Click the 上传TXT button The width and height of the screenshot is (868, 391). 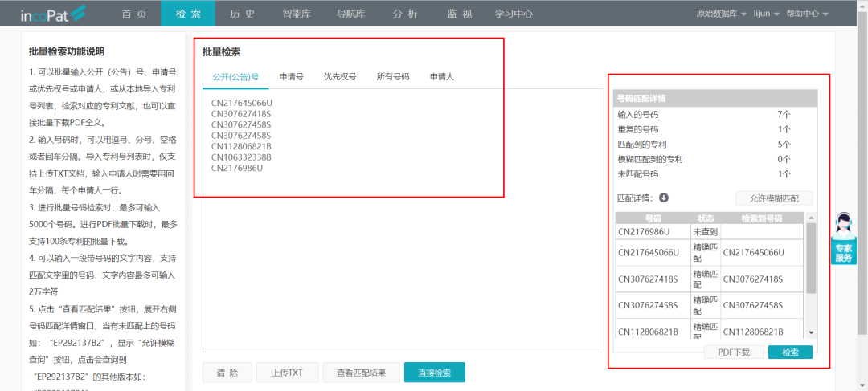click(x=286, y=373)
